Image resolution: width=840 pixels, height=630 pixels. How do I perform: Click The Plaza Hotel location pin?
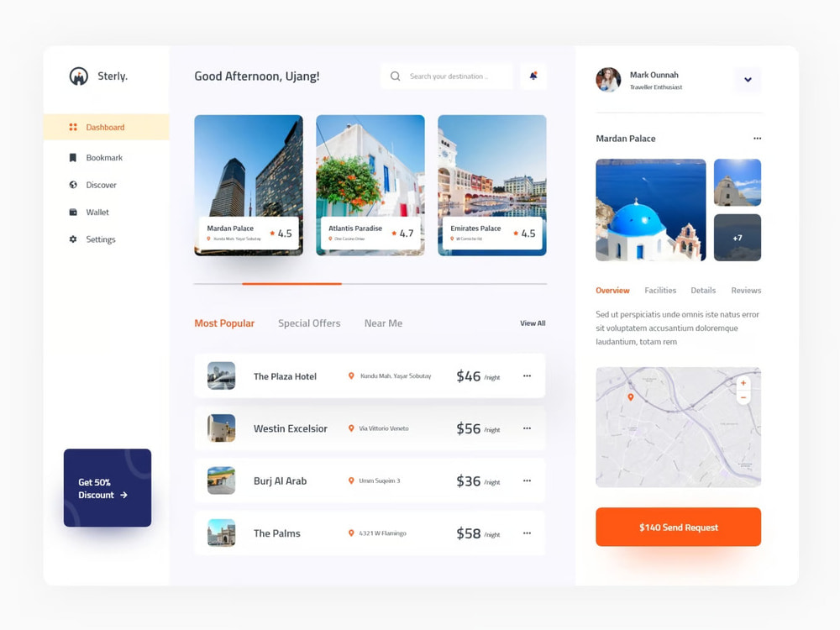[x=351, y=376]
